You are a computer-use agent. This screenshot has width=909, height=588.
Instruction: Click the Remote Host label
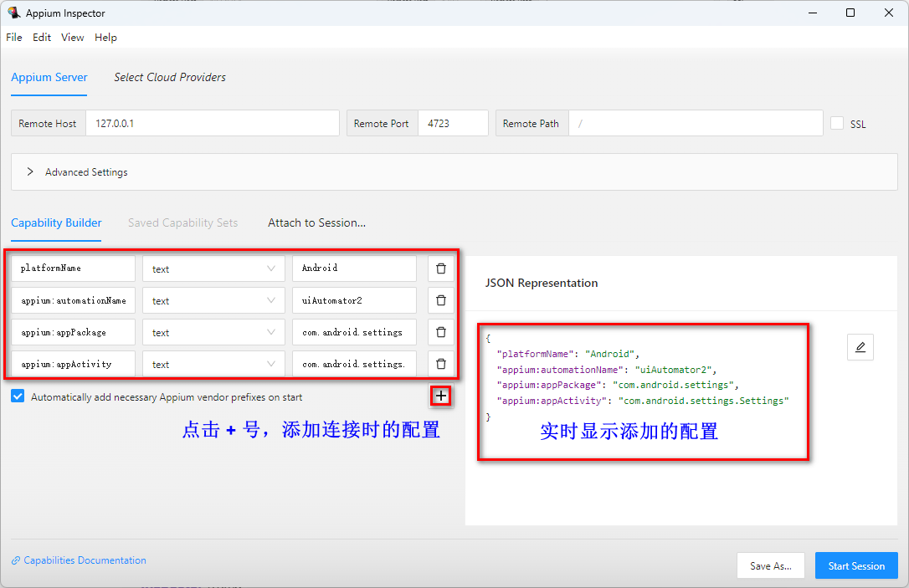[x=48, y=124]
